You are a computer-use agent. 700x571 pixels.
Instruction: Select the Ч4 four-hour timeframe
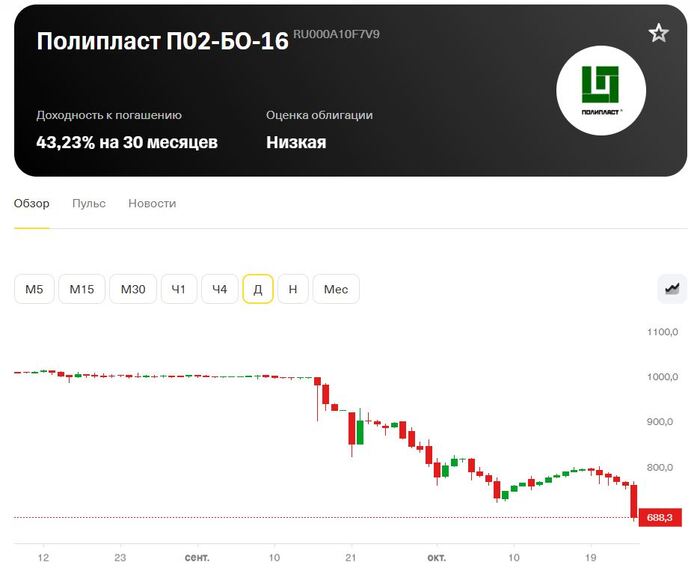click(x=220, y=289)
